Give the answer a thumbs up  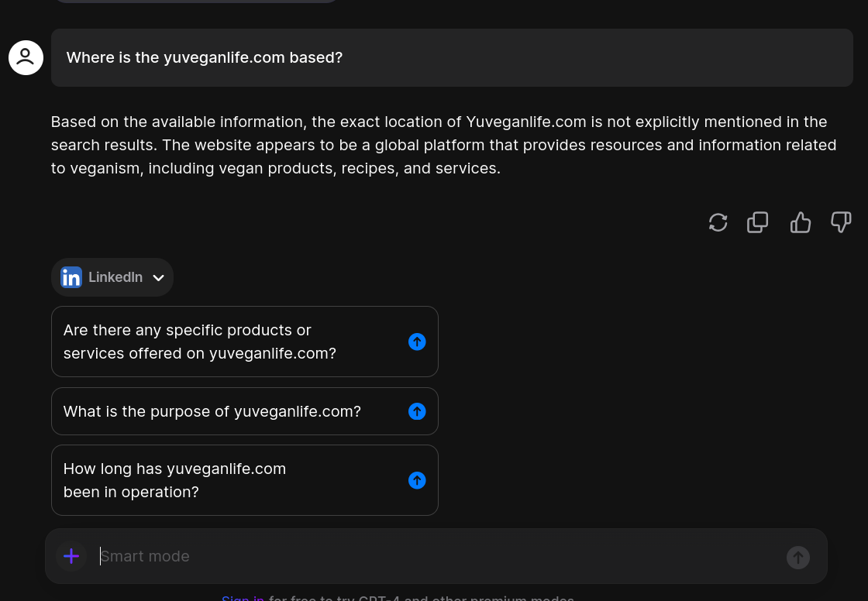coord(801,222)
